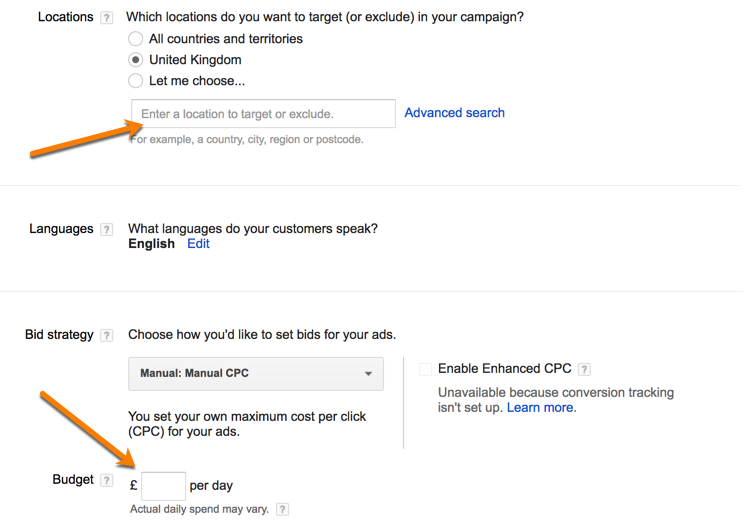The width and height of the screenshot is (748, 528).
Task: Choose the Let me choose option
Action: 136,81
